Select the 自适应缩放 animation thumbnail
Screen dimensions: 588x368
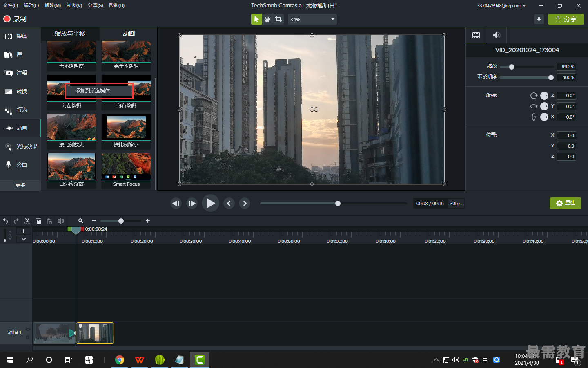[71, 171]
